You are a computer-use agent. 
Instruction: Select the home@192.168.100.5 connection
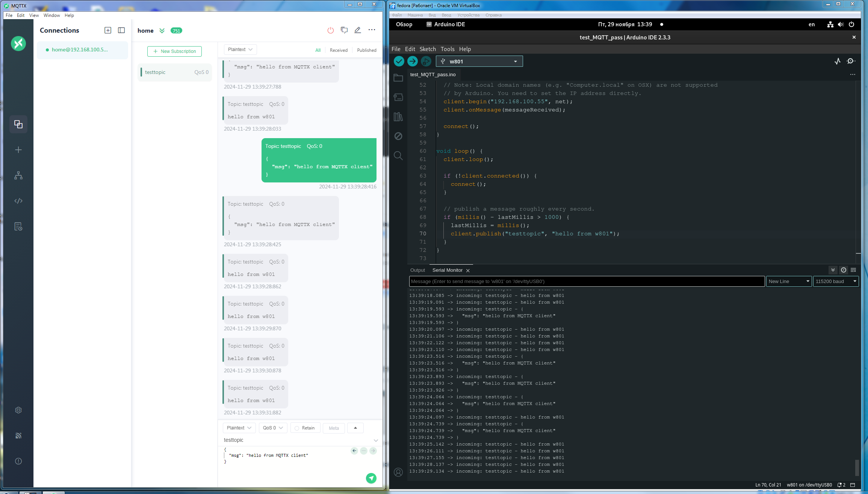pyautogui.click(x=82, y=50)
